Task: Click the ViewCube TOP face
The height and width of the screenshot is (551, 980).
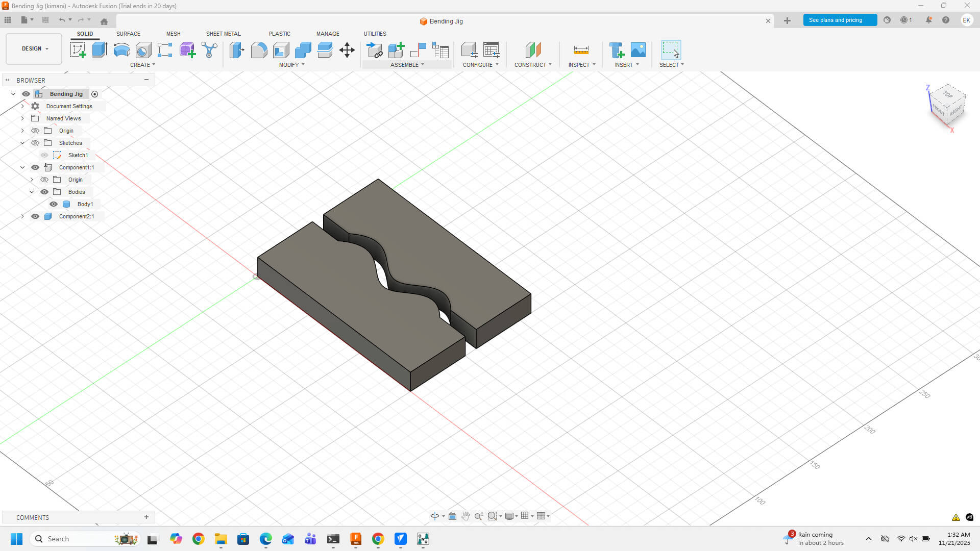Action: 948,95
